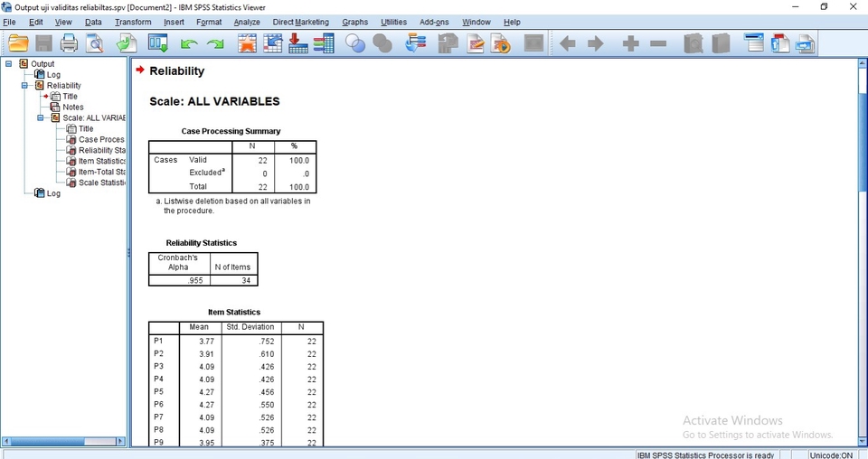The height and width of the screenshot is (459, 868).
Task: Open the Add-ons menu
Action: click(434, 22)
